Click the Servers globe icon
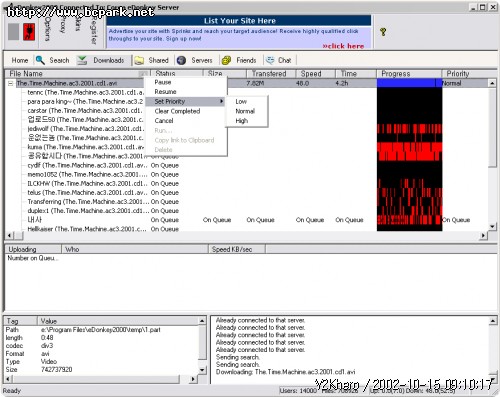Screen dimensions: 500x397 click(x=181, y=60)
